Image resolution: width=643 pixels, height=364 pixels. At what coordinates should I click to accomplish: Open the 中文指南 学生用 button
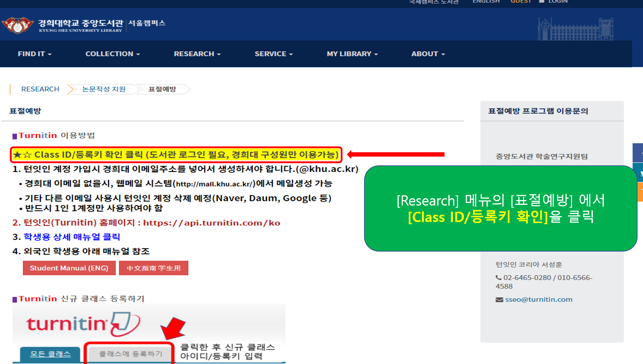click(x=154, y=268)
